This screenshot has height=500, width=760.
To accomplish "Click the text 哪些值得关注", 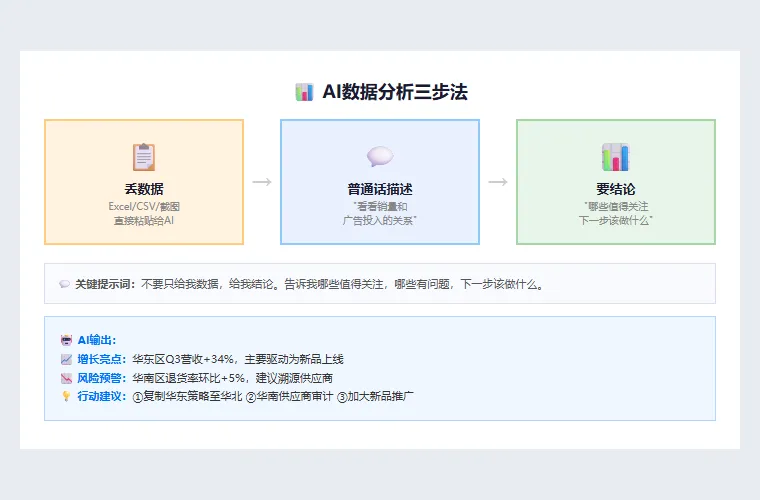I will click(x=618, y=206).
